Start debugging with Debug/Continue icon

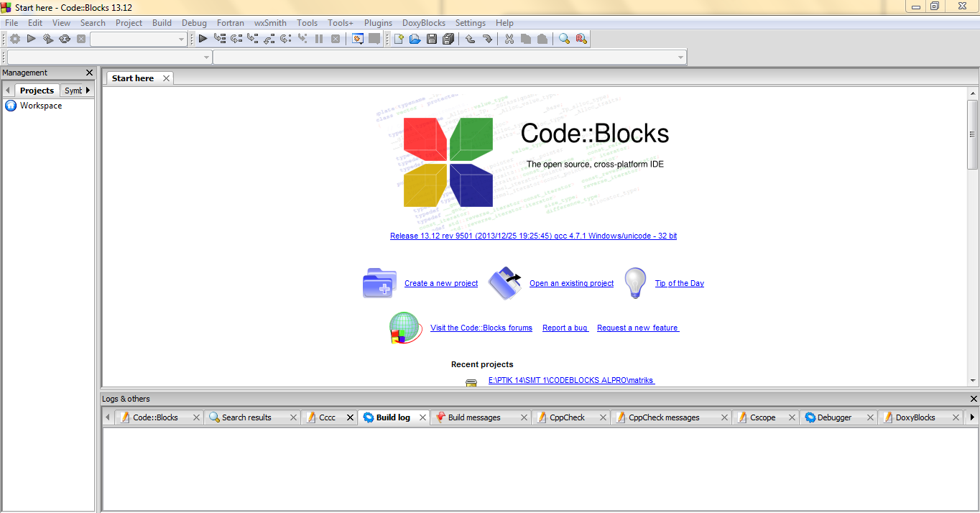[x=203, y=39]
